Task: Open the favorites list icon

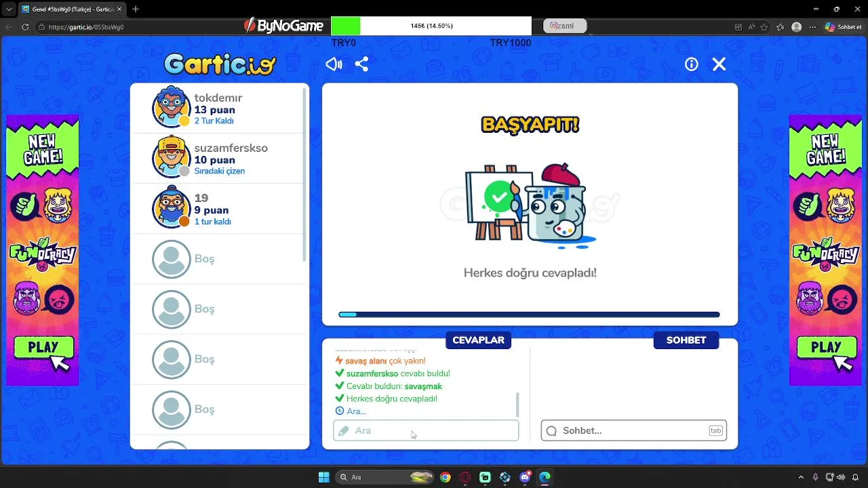Action: 781,27
